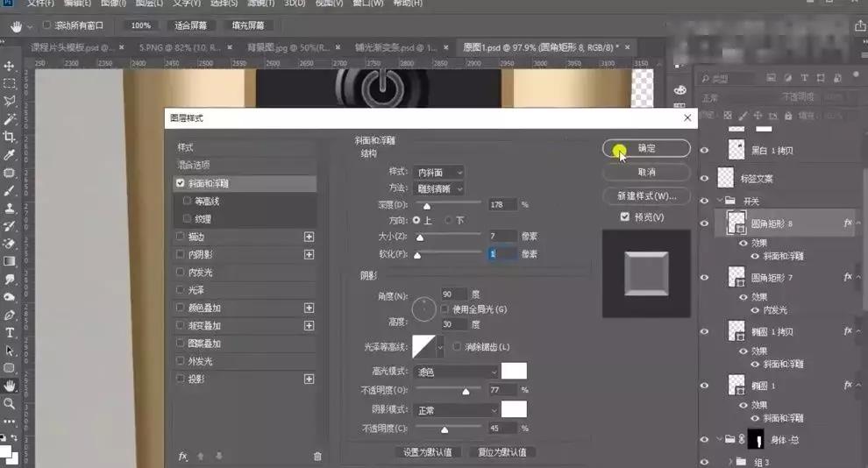Click the trash icon in Layer Style dialog
This screenshot has width=868, height=468.
(317, 457)
